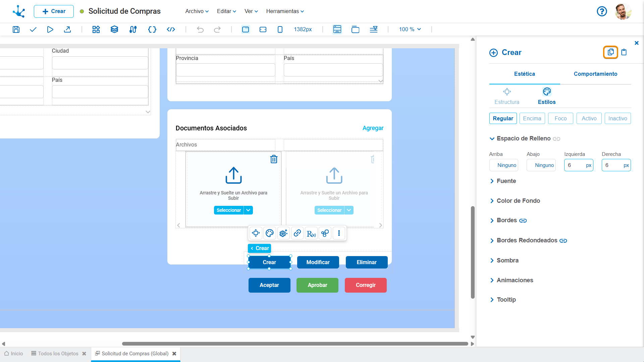Click the Izquierda padding input field
Viewport: 644px width, 362px height.
pos(575,165)
